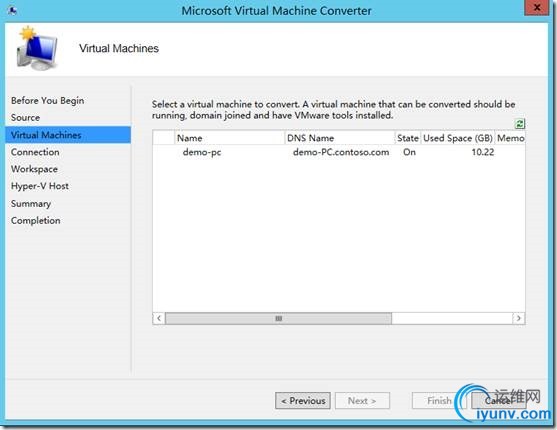Close the Virtual Machine Converter window
This screenshot has height=430, width=557.
coord(537,8)
